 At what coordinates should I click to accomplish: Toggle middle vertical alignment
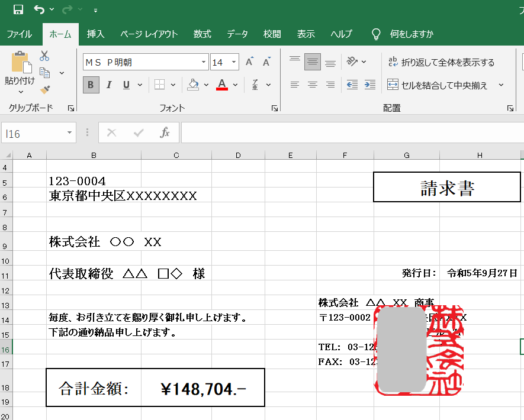click(x=312, y=62)
